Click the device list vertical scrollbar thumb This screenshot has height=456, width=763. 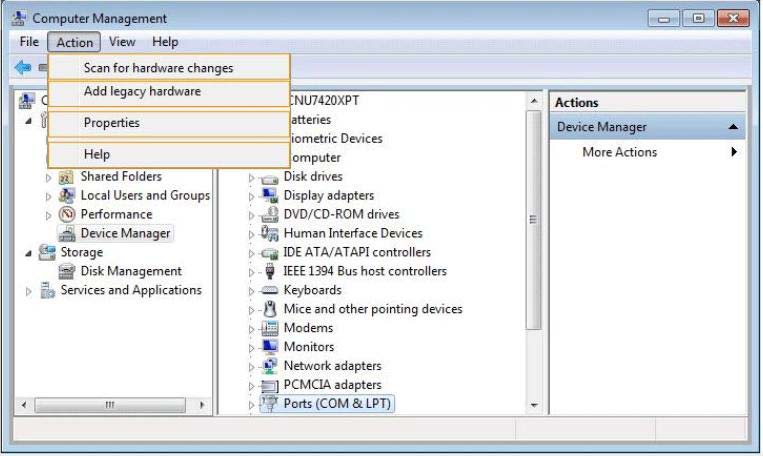(534, 220)
